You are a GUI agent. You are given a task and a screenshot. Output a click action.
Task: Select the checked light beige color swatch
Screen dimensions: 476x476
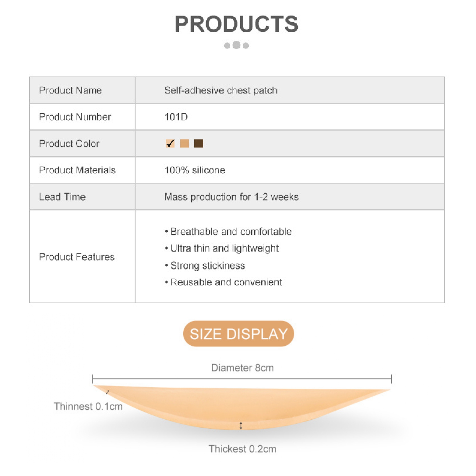[170, 143]
